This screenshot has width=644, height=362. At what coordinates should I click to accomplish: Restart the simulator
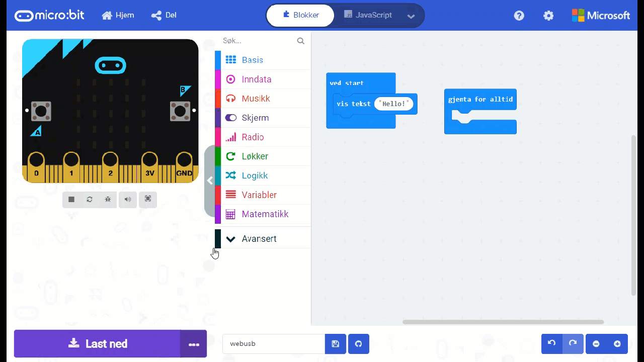90,200
